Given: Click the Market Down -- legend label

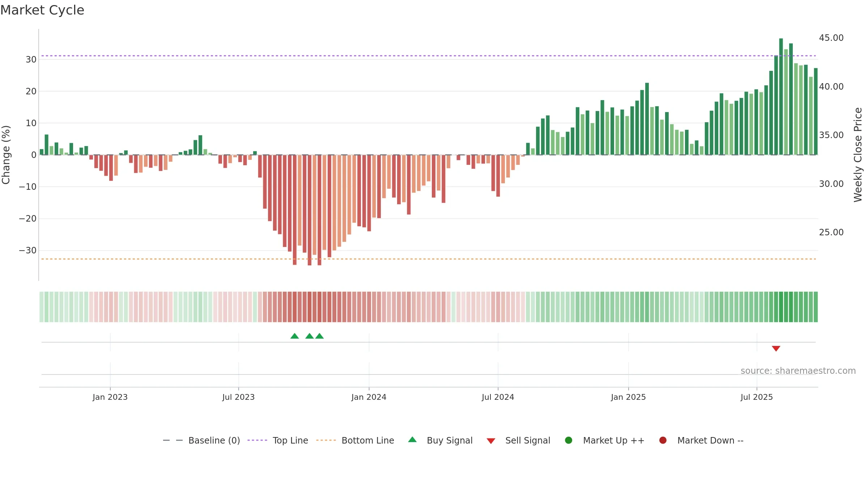Looking at the screenshot, I should pyautogui.click(x=710, y=440).
